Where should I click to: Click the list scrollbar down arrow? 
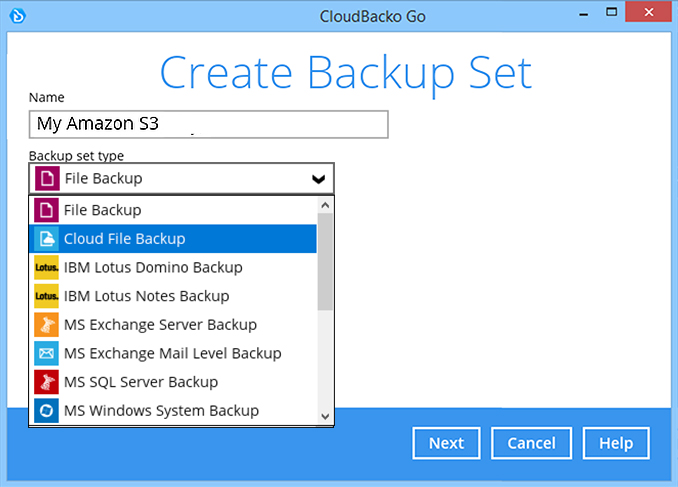[x=325, y=417]
